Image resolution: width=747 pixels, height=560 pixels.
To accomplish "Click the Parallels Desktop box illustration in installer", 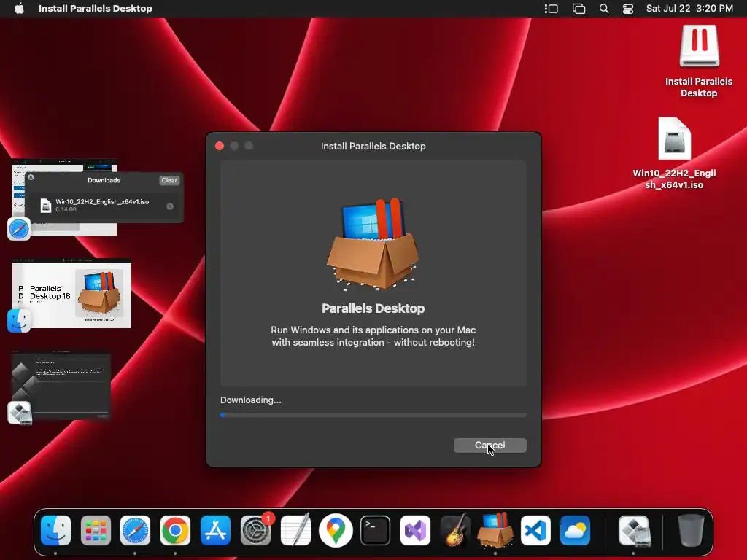I will pos(373,244).
